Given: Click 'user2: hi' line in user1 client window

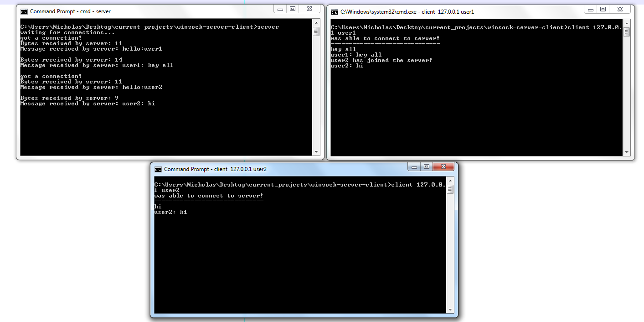Looking at the screenshot, I should click(347, 66).
